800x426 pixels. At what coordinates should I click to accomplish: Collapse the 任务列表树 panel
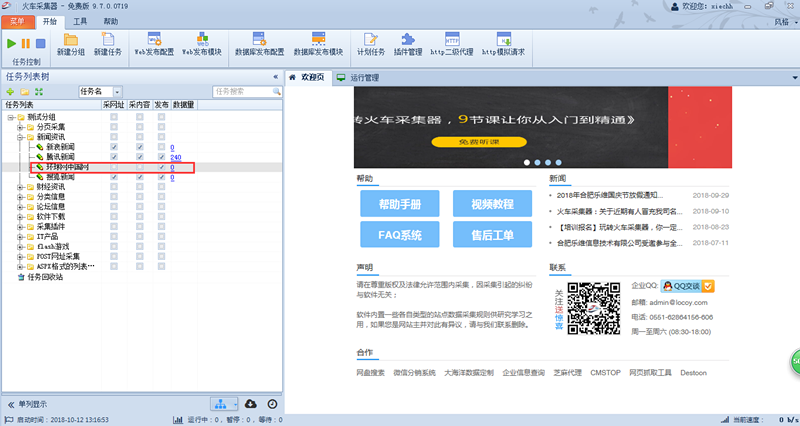click(x=276, y=77)
